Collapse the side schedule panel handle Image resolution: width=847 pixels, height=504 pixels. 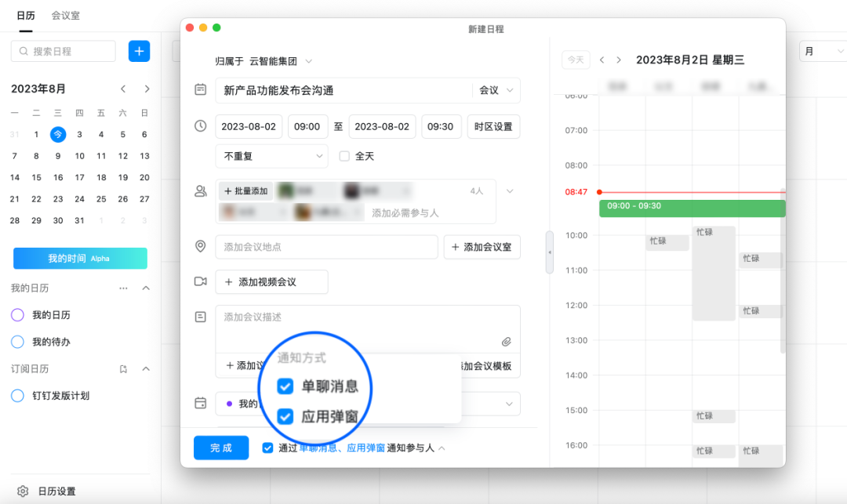tap(550, 252)
